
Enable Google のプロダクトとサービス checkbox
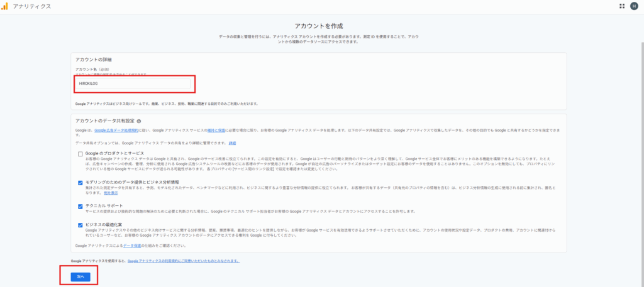[x=80, y=154]
